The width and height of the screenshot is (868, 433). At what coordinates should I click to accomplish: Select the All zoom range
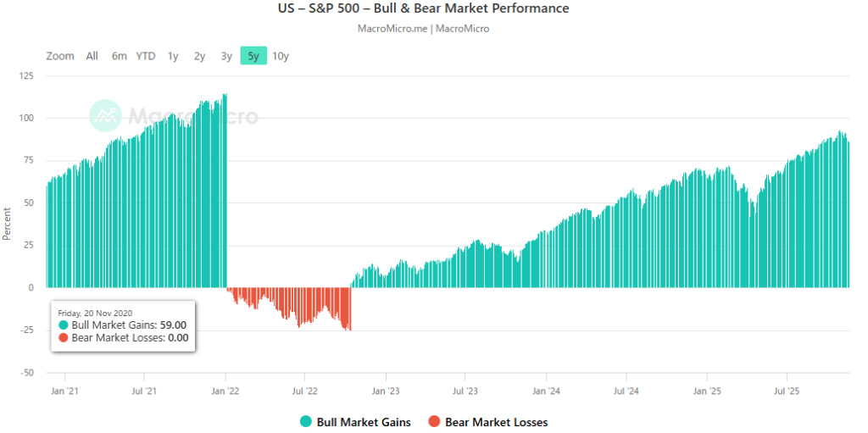click(92, 56)
